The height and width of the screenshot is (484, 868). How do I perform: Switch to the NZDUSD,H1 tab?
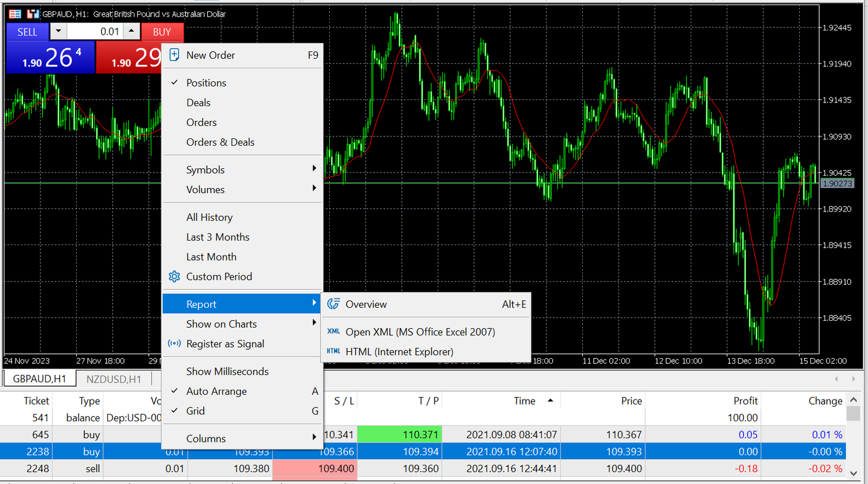[x=113, y=379]
